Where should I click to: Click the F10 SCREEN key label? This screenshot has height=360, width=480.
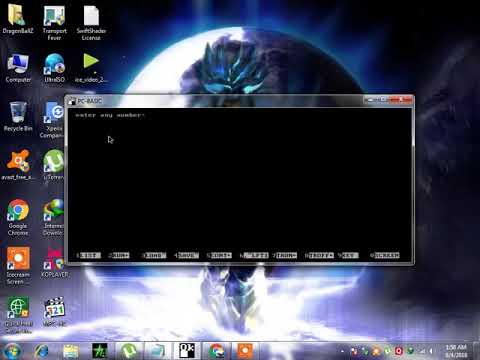(x=385, y=255)
